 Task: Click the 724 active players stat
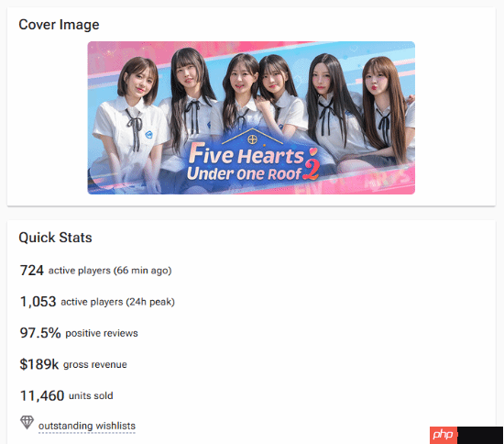(96, 271)
